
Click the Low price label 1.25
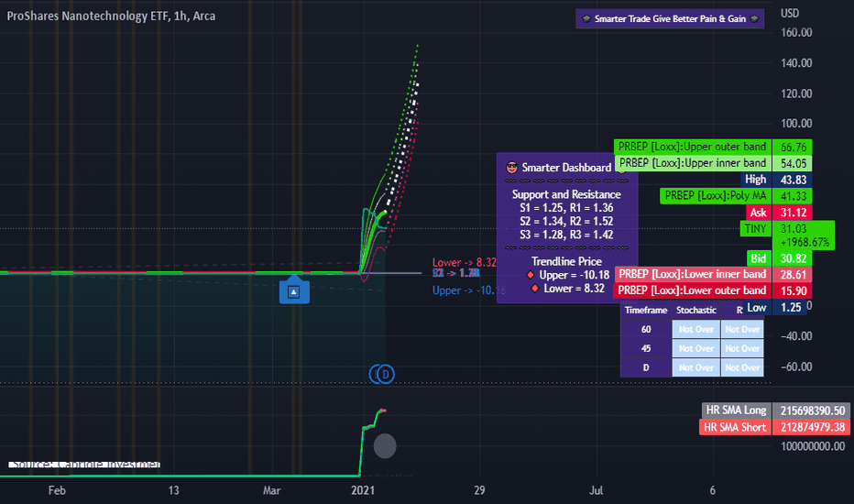point(775,307)
